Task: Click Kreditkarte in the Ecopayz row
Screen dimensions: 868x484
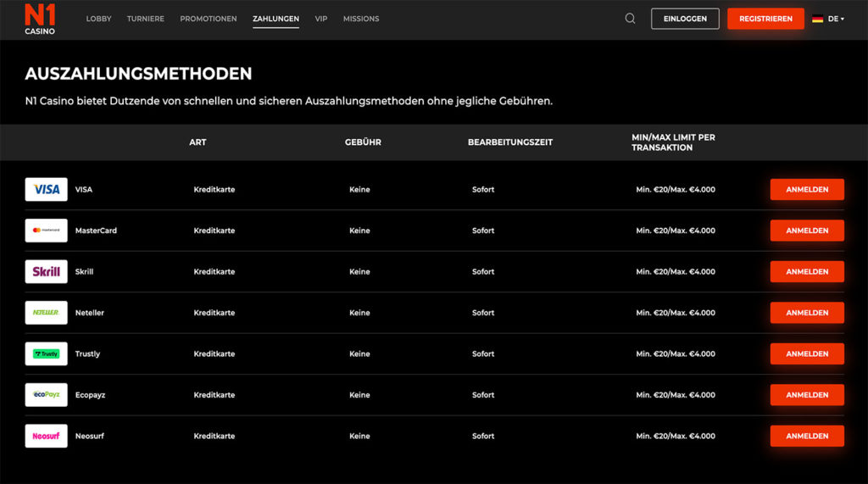Action: point(214,395)
